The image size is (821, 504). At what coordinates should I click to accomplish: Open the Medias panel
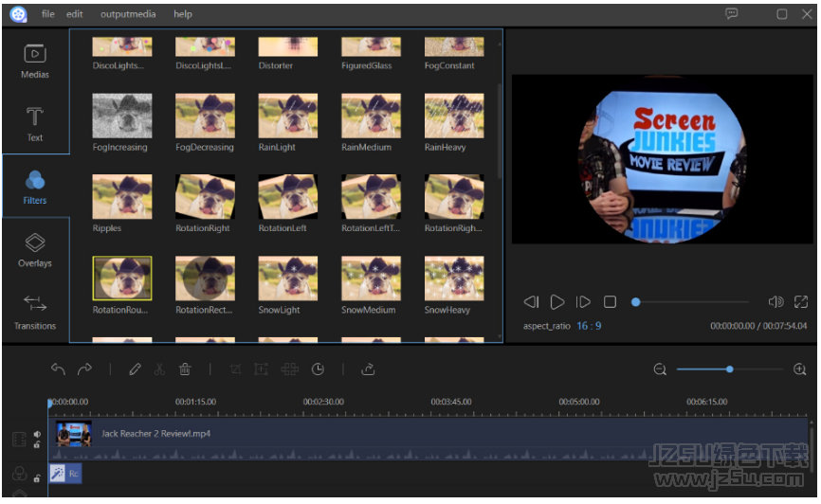click(34, 62)
